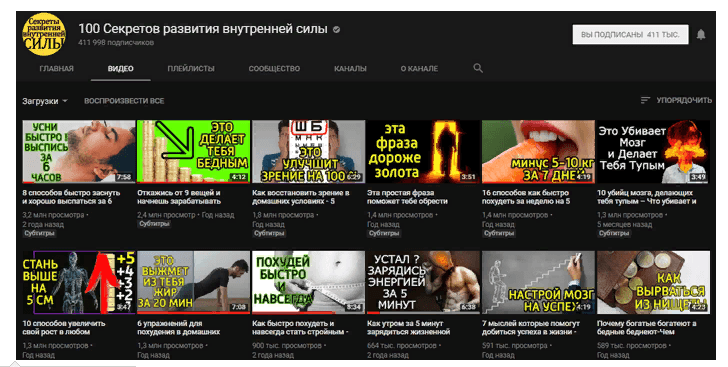Open thumbnail 'Стань выше на 5 см'
Screen dimensions: 728x367
tap(78, 282)
